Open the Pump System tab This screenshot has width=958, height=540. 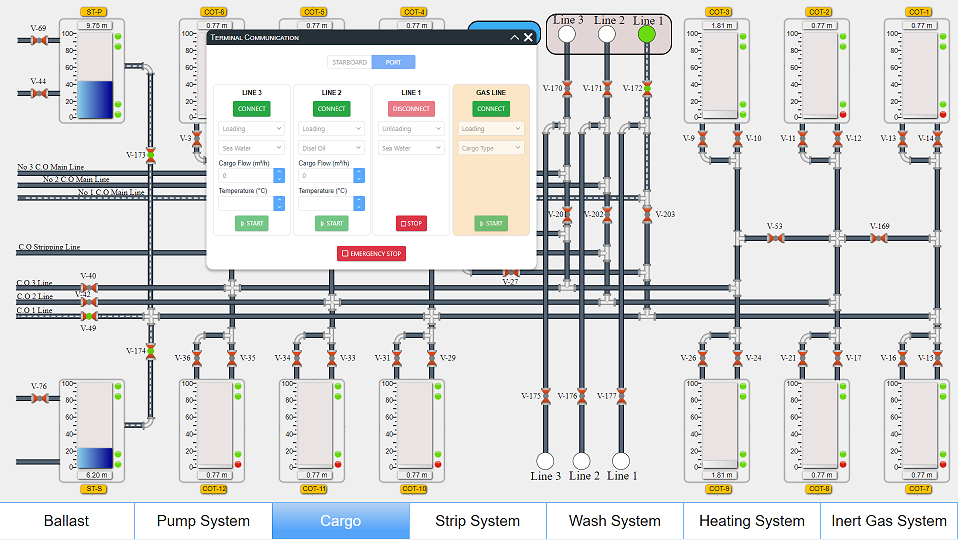[203, 521]
